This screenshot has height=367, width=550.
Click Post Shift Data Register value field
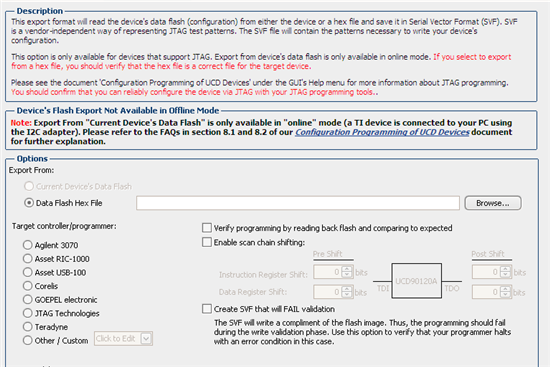(486, 292)
